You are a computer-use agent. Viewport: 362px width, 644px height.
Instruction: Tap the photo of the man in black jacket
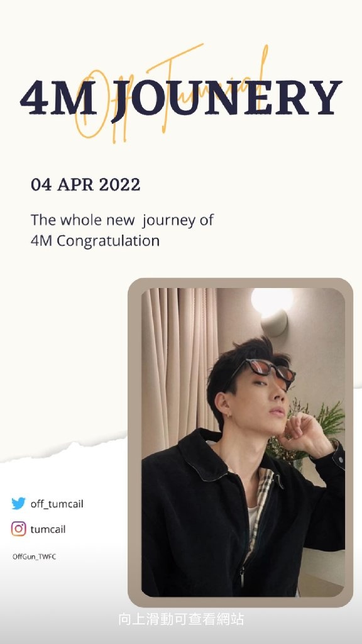click(243, 442)
